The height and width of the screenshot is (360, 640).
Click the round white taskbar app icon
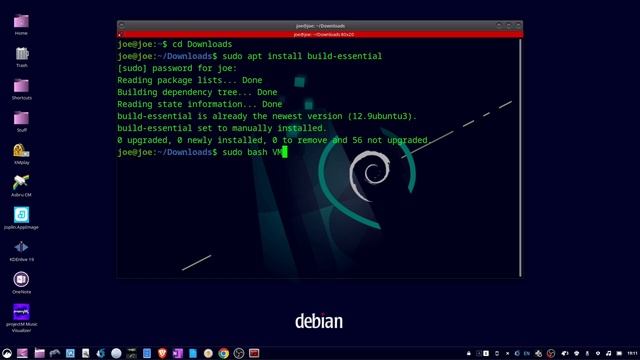tap(116, 353)
